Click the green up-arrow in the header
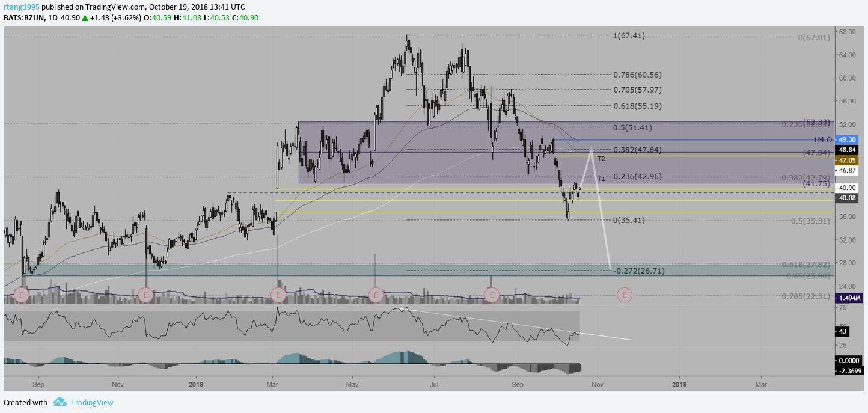868x413 pixels. (x=85, y=18)
